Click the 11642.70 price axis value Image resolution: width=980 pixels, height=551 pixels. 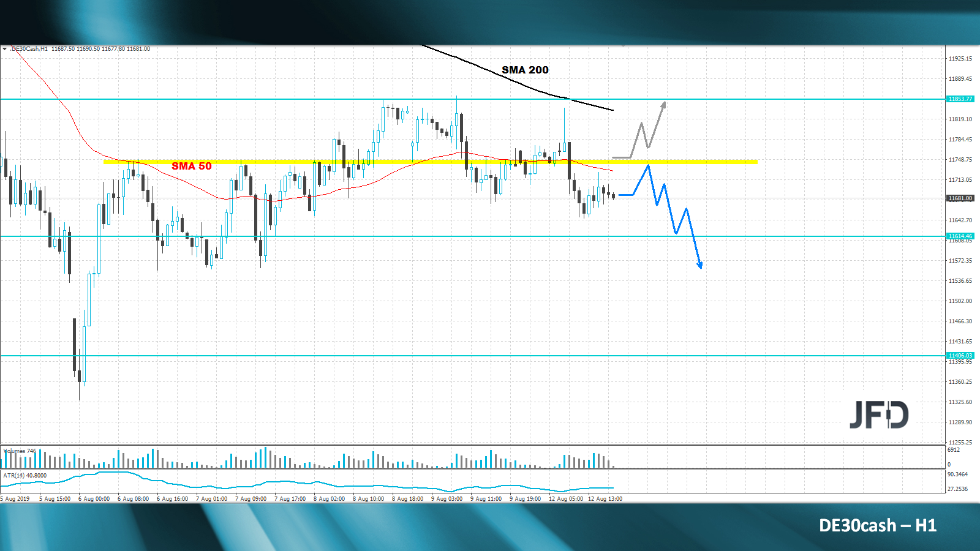[x=960, y=220]
